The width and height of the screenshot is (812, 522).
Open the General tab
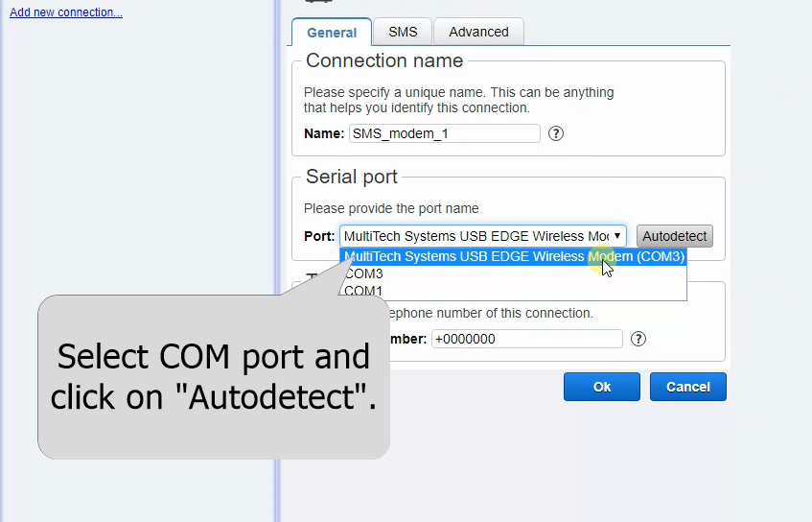coord(332,32)
